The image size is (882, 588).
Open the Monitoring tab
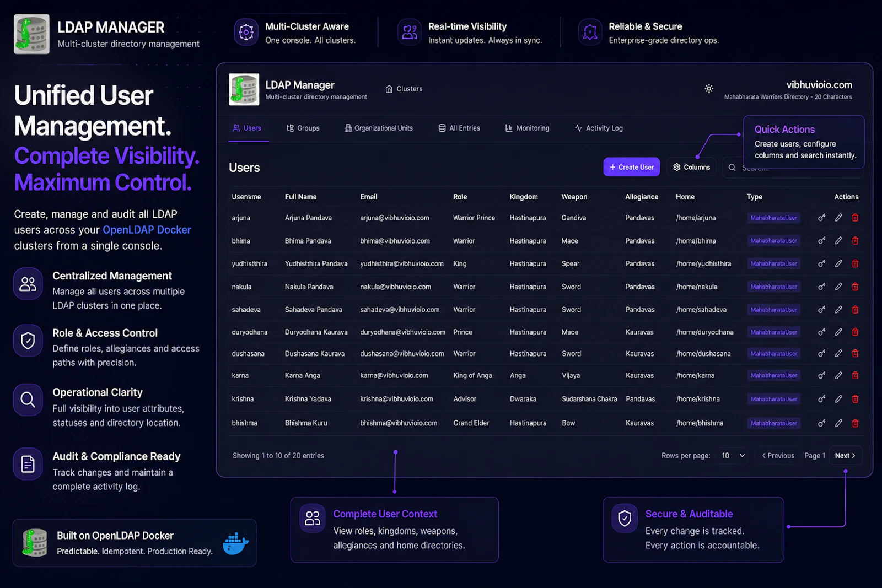point(528,128)
